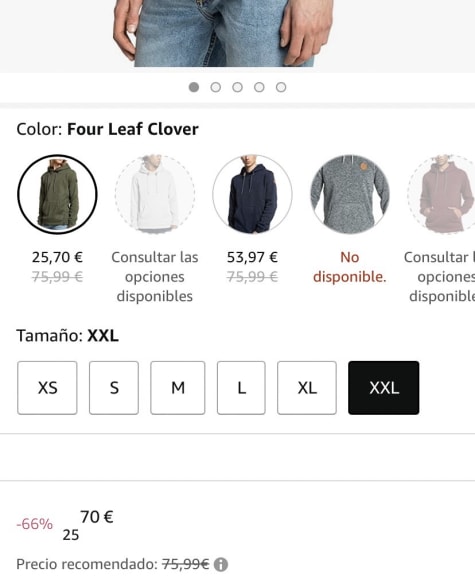Select the green Four Leaf Clover hoodie swatch
Viewport: 475px width, 576px height.
57,194
